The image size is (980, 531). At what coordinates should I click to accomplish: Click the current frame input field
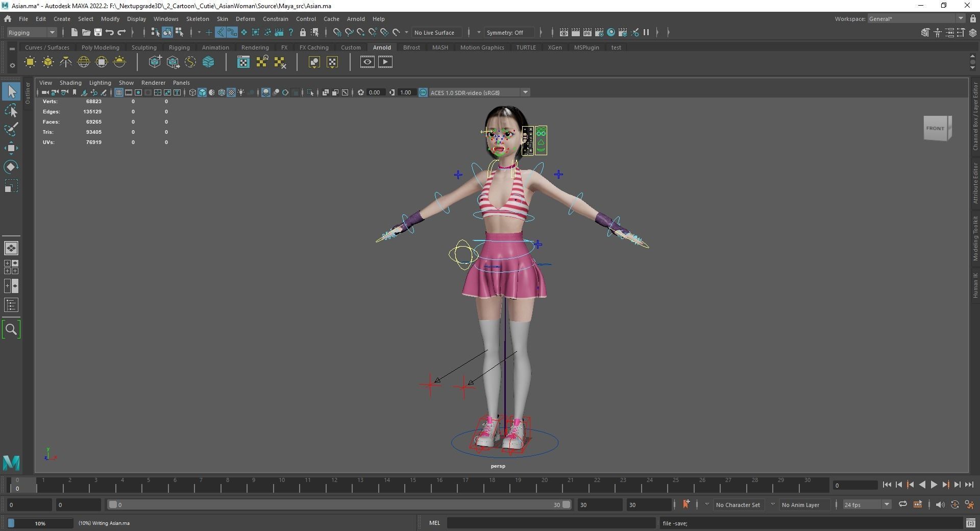[855, 485]
